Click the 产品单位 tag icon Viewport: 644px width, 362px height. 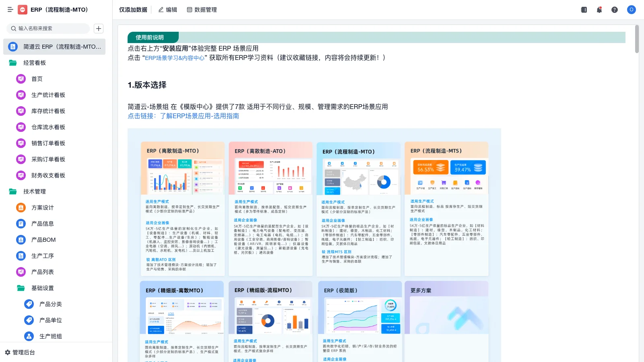(x=29, y=320)
